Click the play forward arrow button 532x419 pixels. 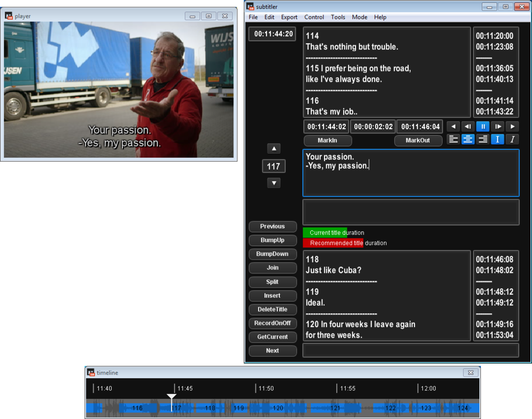[x=512, y=127]
